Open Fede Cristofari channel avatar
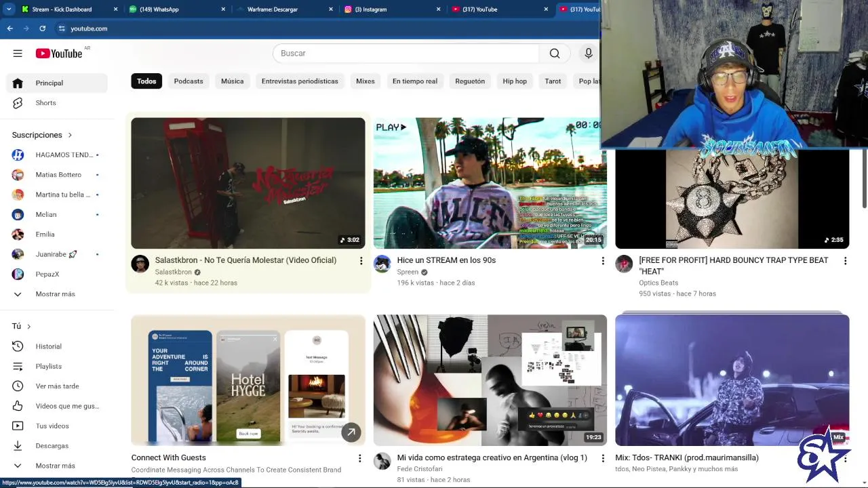868x488 pixels. [x=382, y=461]
